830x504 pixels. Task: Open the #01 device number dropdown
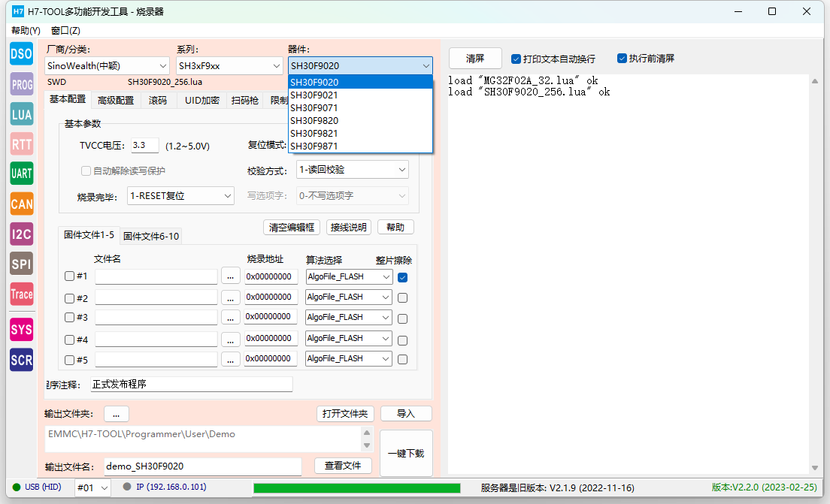click(92, 487)
